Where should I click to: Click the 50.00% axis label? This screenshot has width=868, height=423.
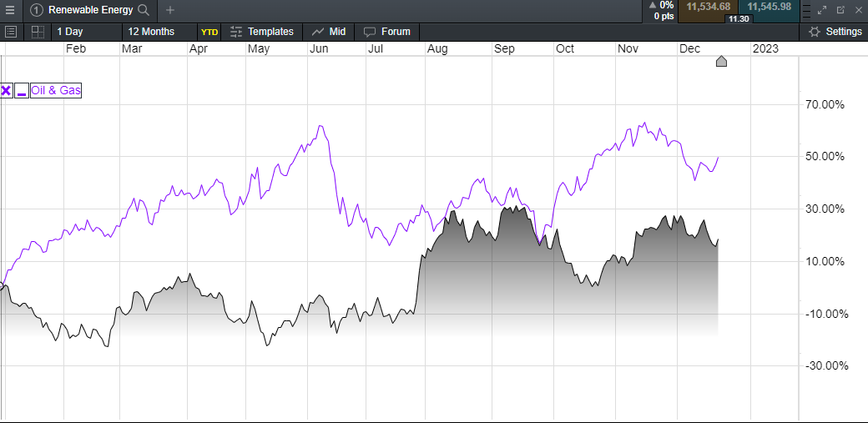click(x=825, y=156)
